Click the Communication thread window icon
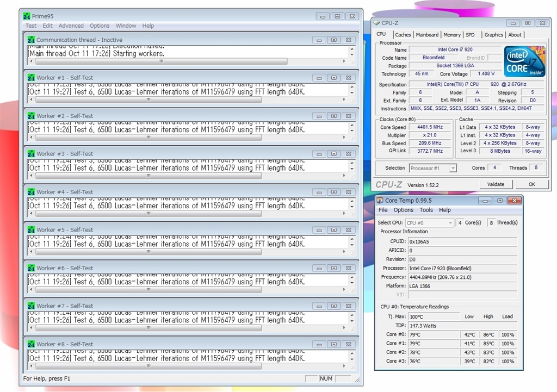Viewport: 557px width, 392px height. click(x=31, y=40)
